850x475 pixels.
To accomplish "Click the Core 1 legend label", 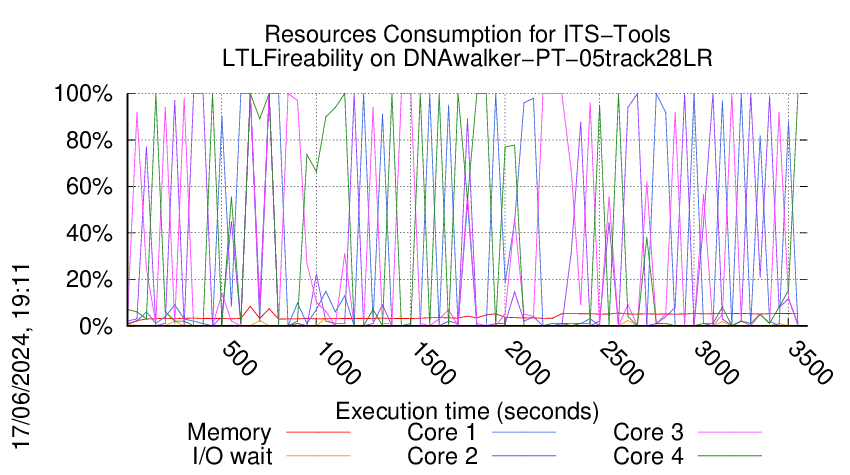I will tap(441, 432).
